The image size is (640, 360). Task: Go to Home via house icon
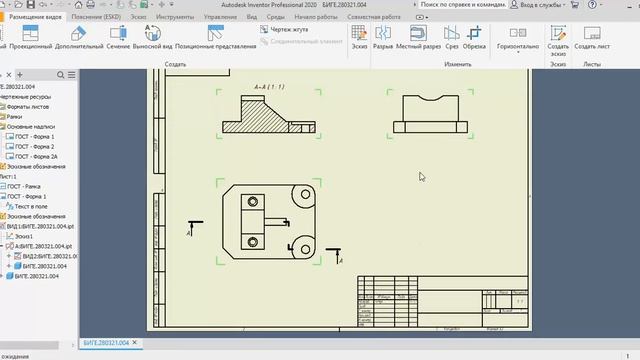(78, 5)
